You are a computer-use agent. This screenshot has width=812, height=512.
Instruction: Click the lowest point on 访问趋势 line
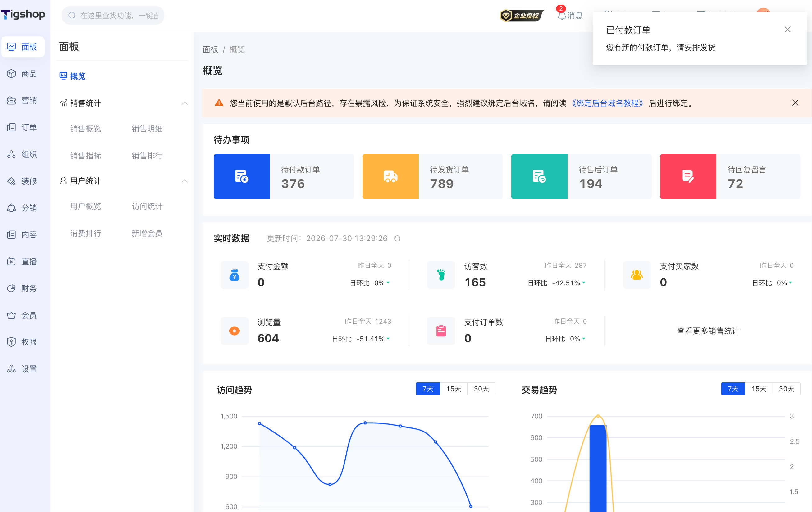click(x=471, y=506)
